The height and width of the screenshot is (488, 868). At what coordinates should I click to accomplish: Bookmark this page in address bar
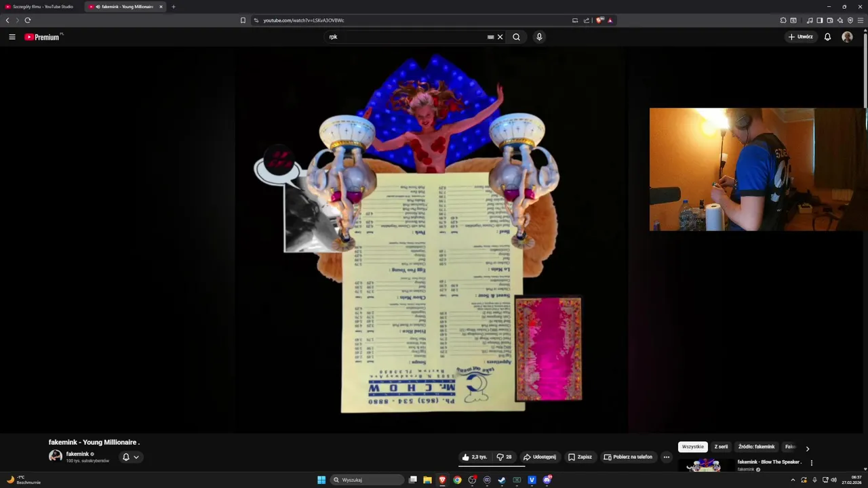[243, 20]
